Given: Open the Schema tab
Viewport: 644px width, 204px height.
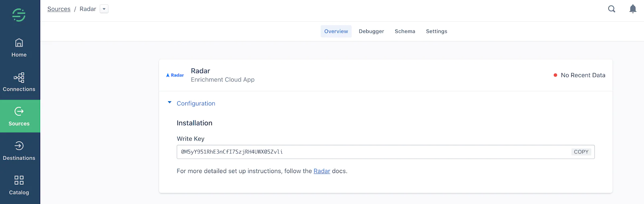Looking at the screenshot, I should point(405,31).
